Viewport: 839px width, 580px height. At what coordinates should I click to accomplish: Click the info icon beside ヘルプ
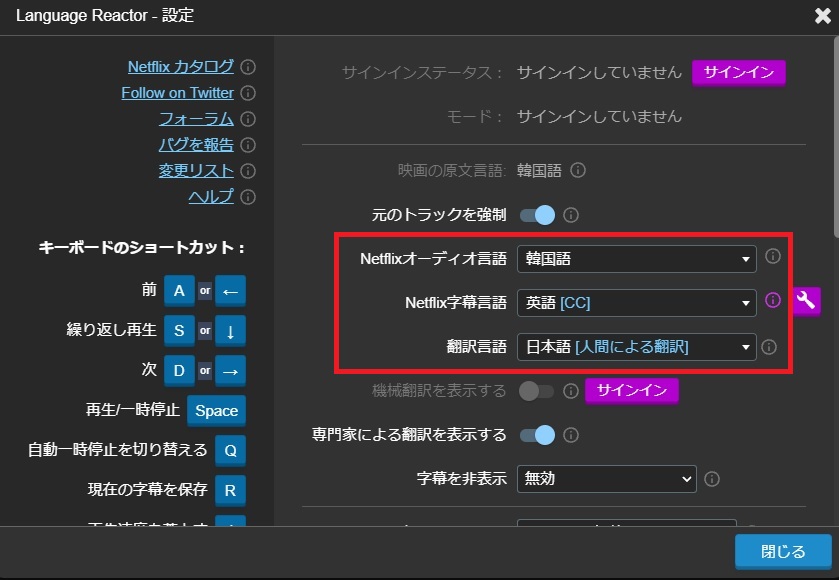[x=249, y=197]
